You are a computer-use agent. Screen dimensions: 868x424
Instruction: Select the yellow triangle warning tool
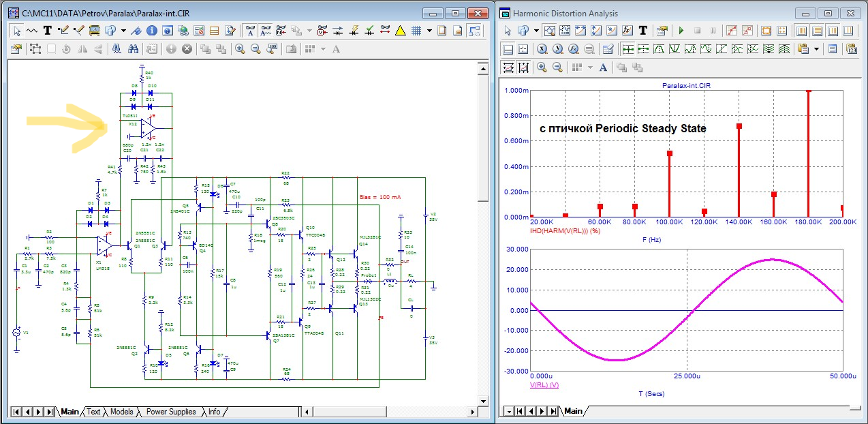(x=400, y=31)
